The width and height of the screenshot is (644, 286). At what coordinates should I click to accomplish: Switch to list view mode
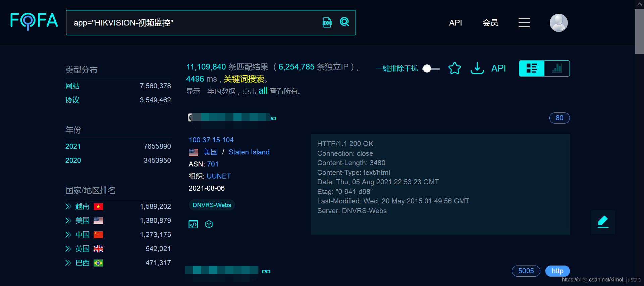[x=532, y=68]
